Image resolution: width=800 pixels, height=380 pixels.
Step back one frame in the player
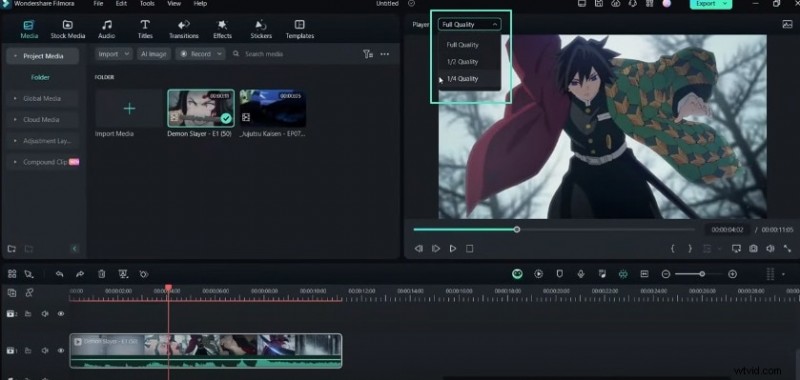[x=419, y=248]
